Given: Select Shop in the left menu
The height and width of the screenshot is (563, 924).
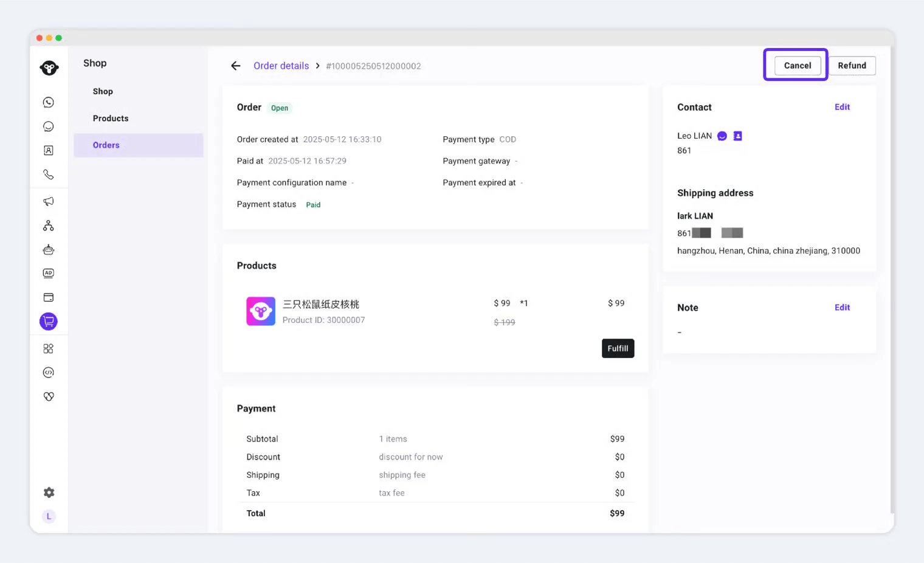Looking at the screenshot, I should pos(103,91).
